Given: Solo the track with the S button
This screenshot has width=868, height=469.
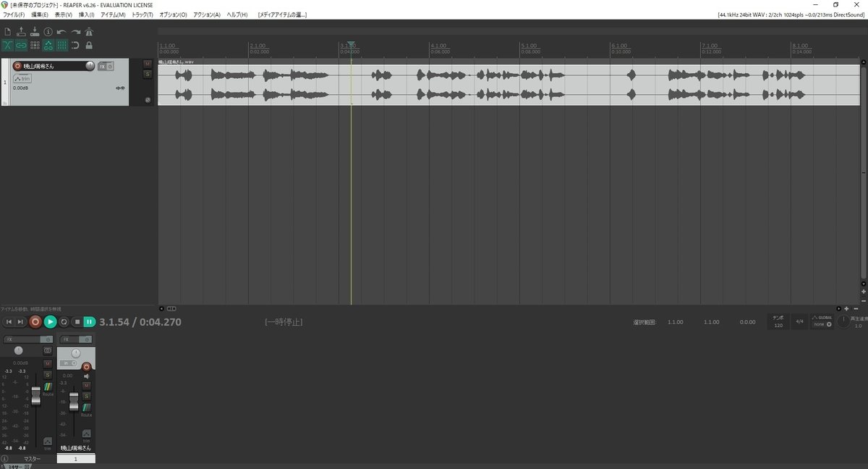Looking at the screenshot, I should (x=148, y=74).
